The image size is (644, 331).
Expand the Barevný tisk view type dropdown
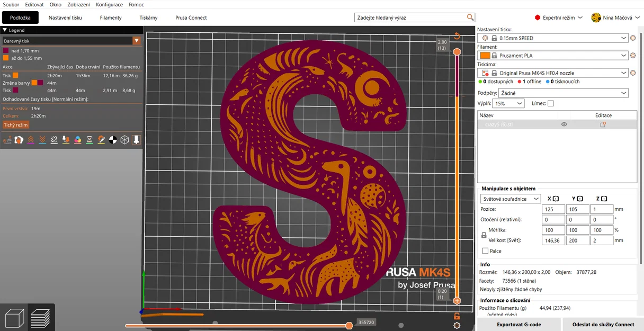point(71,40)
